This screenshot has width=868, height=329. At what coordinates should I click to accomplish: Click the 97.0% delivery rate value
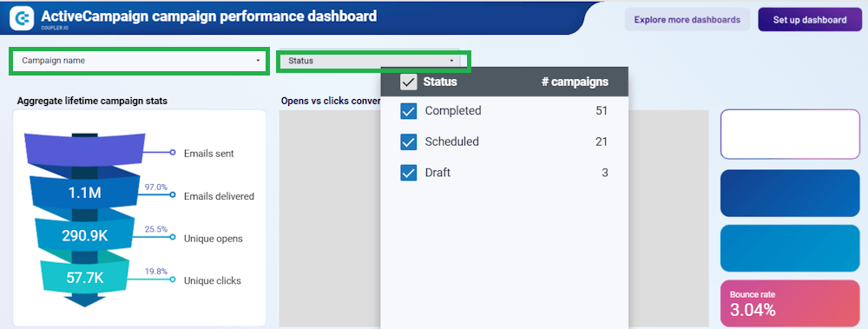pyautogui.click(x=155, y=188)
